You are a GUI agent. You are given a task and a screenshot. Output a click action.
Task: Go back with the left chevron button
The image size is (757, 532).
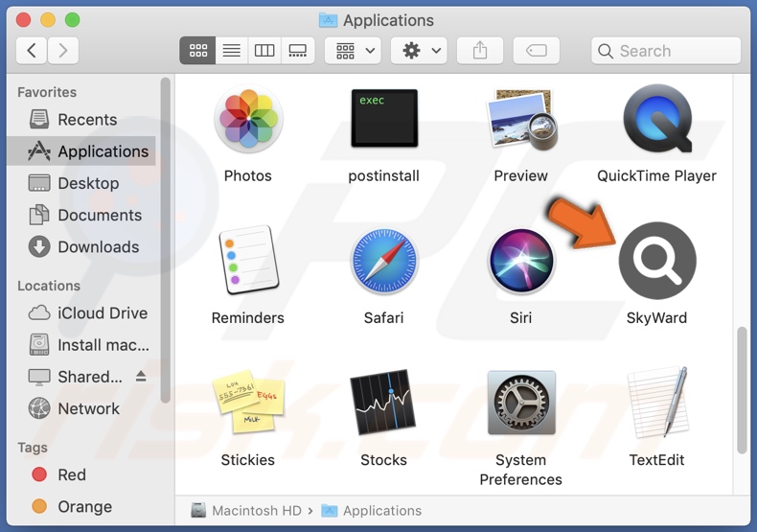32,50
